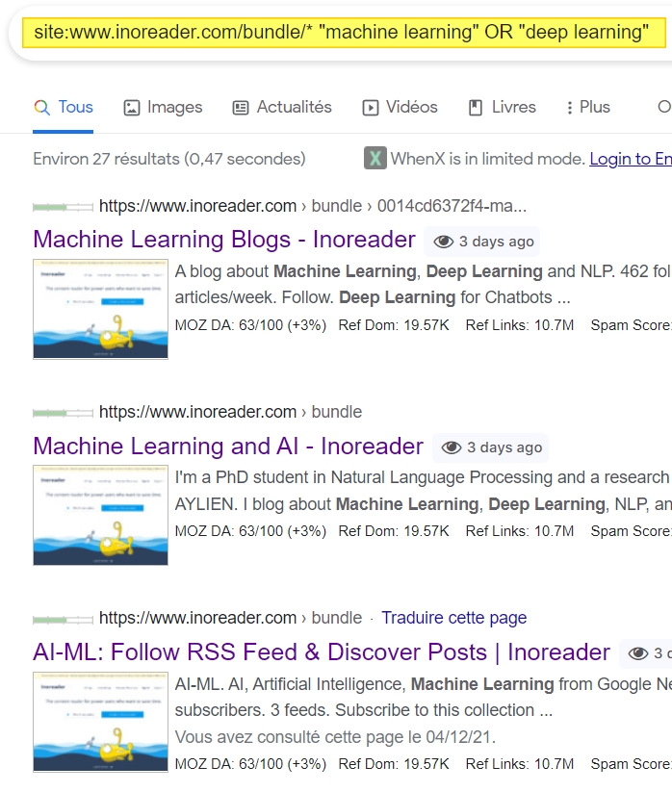Viewport: 672px width, 792px height.
Task: Click the score bar beside first result URL
Action: [x=64, y=207]
